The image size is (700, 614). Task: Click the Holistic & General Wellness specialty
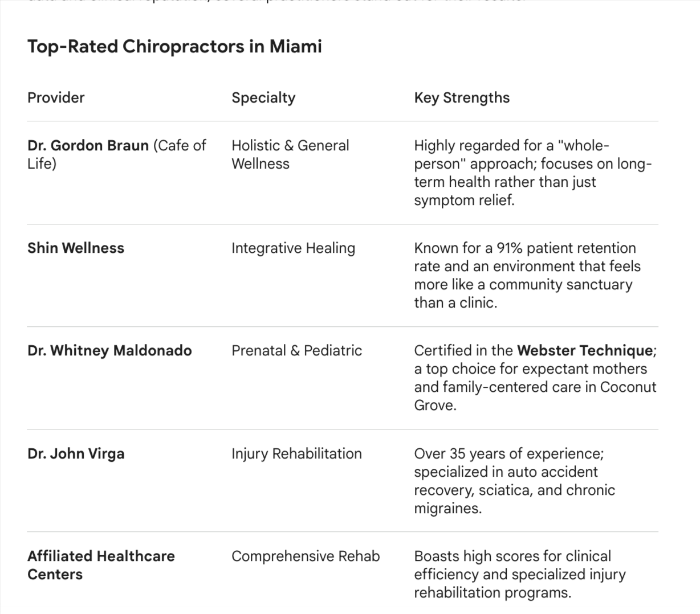(x=290, y=154)
